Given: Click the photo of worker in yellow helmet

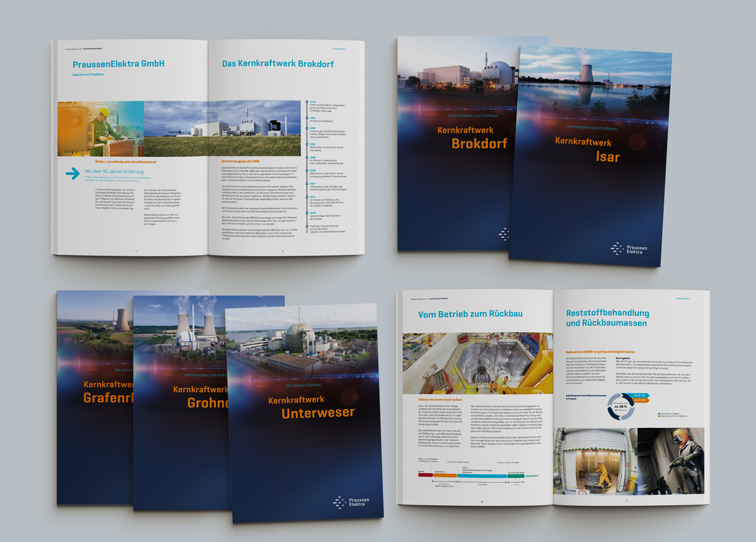Looking at the screenshot, I should click(x=101, y=129).
